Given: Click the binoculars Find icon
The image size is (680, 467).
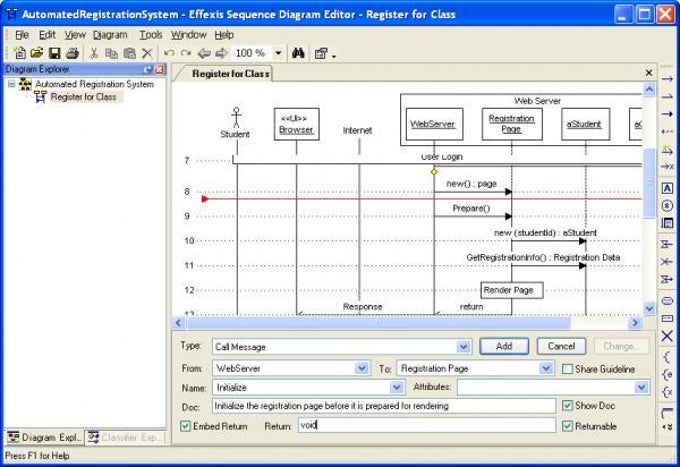Looking at the screenshot, I should pos(298,53).
